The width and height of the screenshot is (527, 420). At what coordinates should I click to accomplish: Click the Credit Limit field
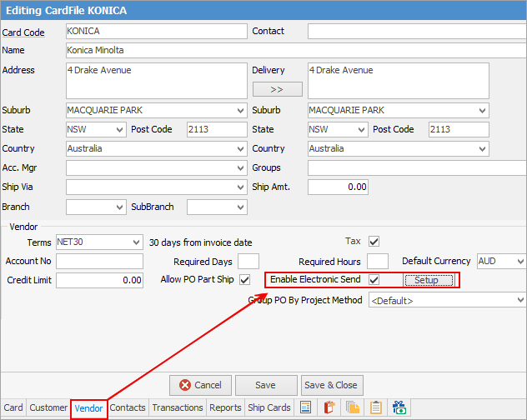point(99,280)
